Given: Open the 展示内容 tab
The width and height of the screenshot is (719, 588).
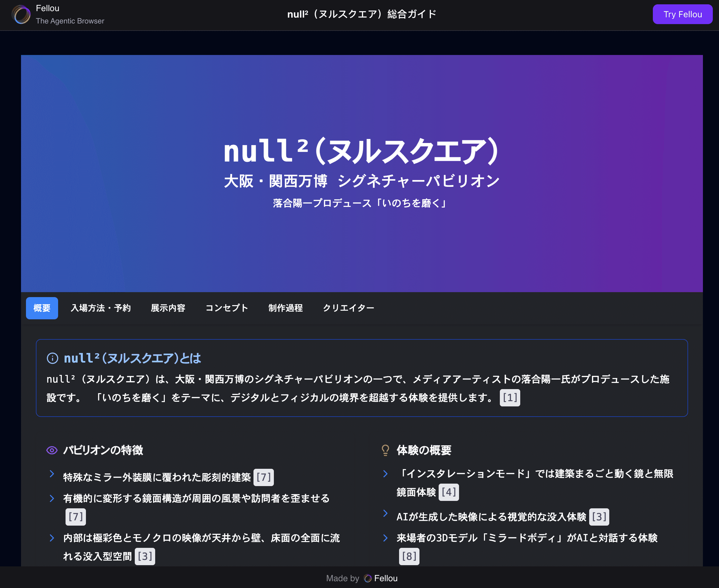Looking at the screenshot, I should 168,308.
